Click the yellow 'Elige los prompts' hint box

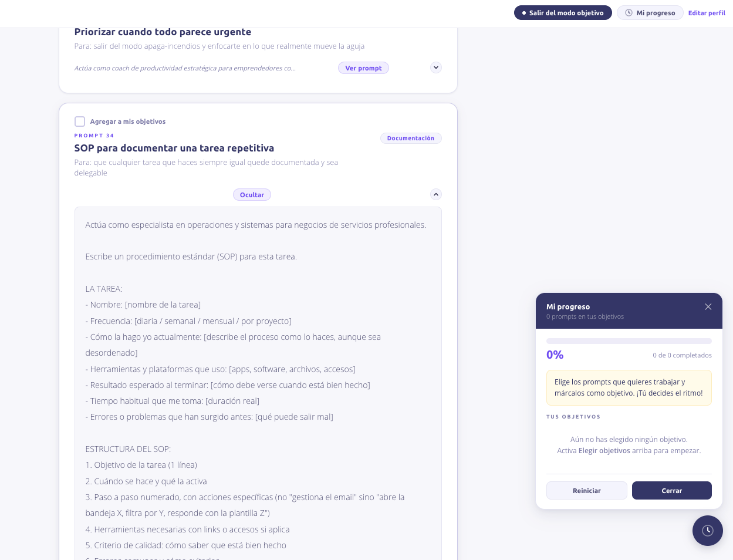(x=629, y=387)
